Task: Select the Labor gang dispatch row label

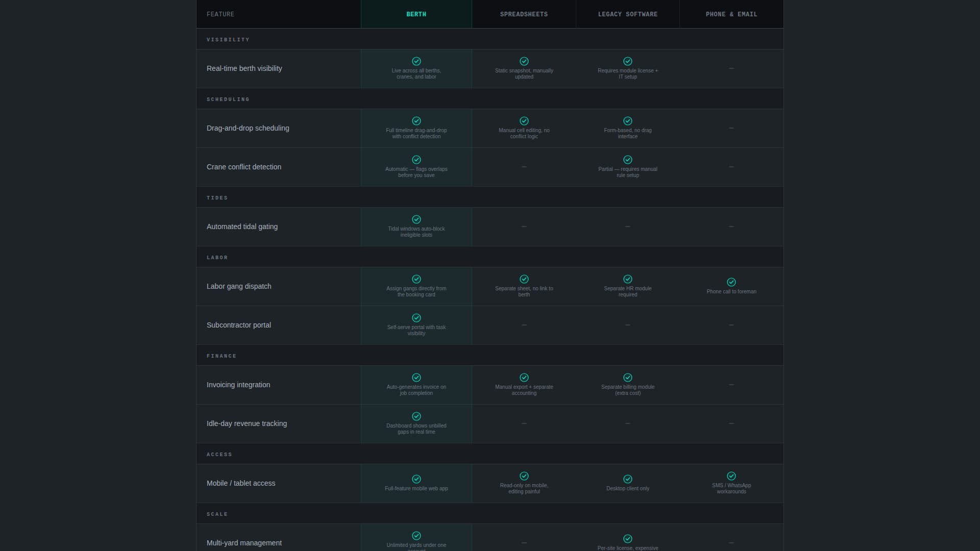Action: [239, 286]
